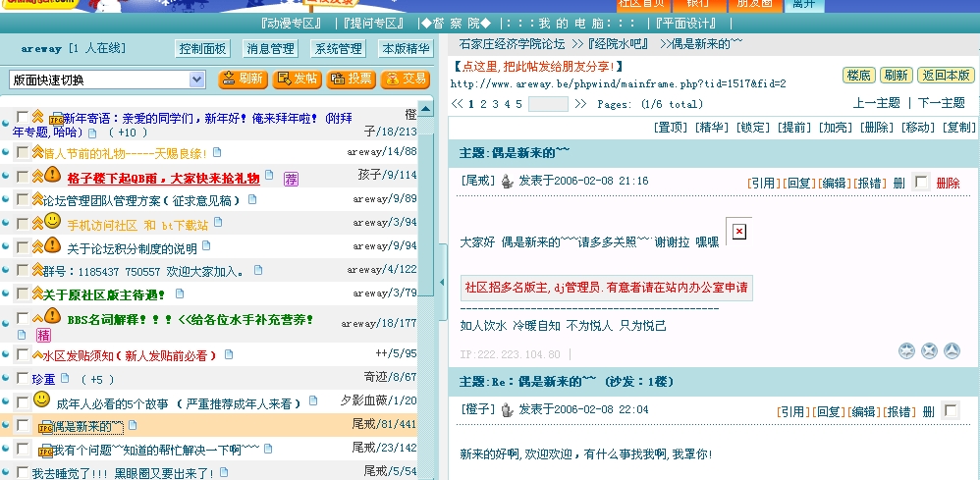This screenshot has height=480, width=980.
Task: Click the orange 刷新 refresh button
Action: [242, 80]
